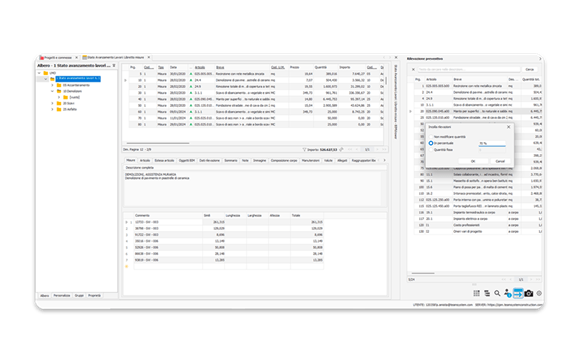Click horizontal scrollbar under measures table
Image resolution: width=576 pixels, height=362 pixels.
(158, 143)
